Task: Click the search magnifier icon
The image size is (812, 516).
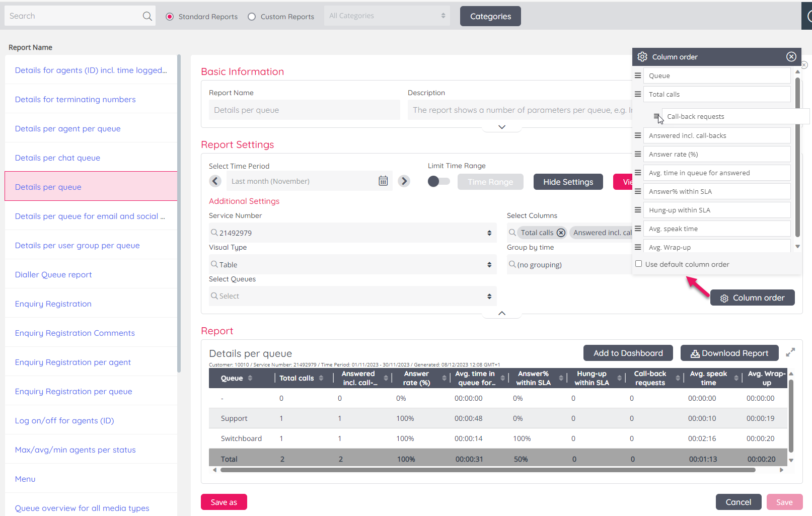Action: click(x=147, y=16)
